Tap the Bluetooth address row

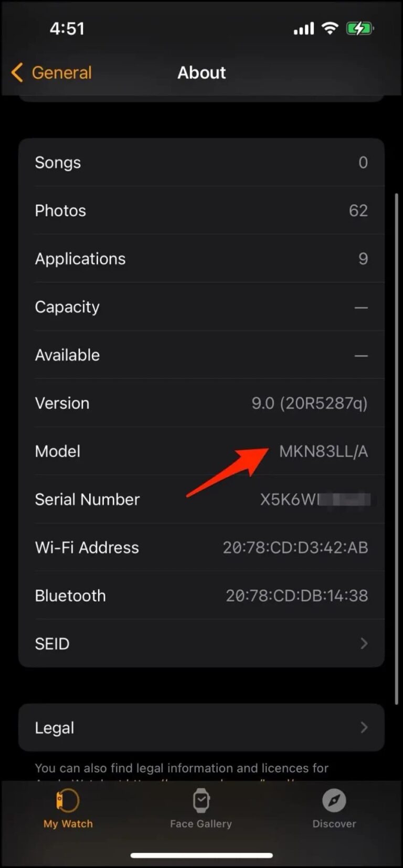201,595
